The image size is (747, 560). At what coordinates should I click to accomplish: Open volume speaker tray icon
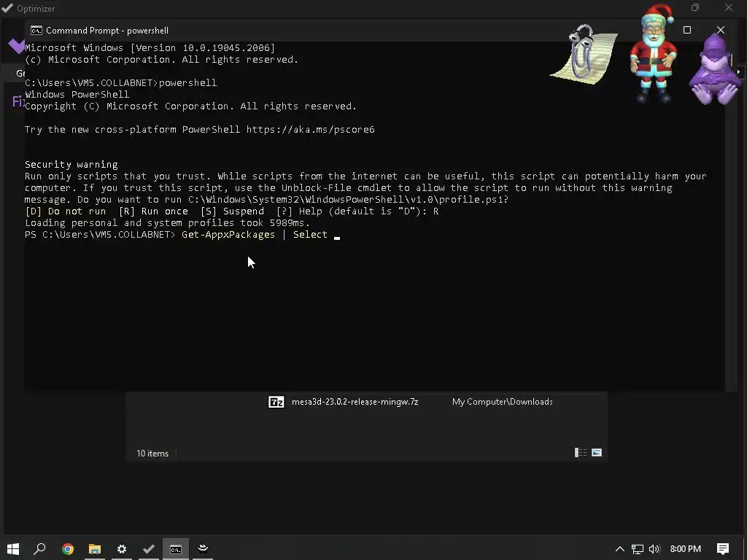(654, 549)
